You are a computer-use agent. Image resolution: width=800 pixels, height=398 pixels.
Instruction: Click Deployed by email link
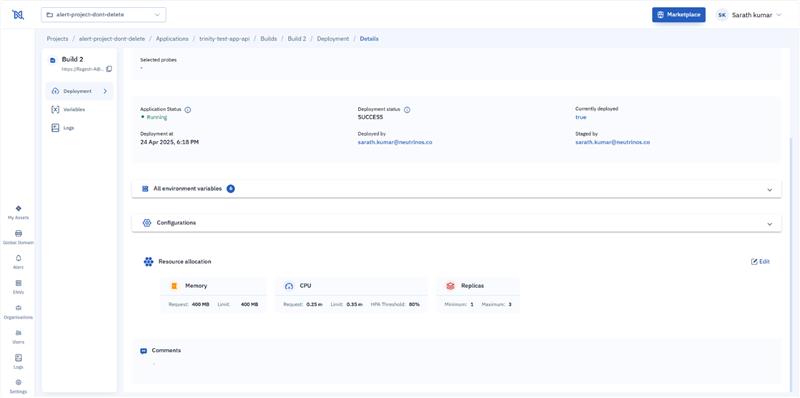point(395,142)
